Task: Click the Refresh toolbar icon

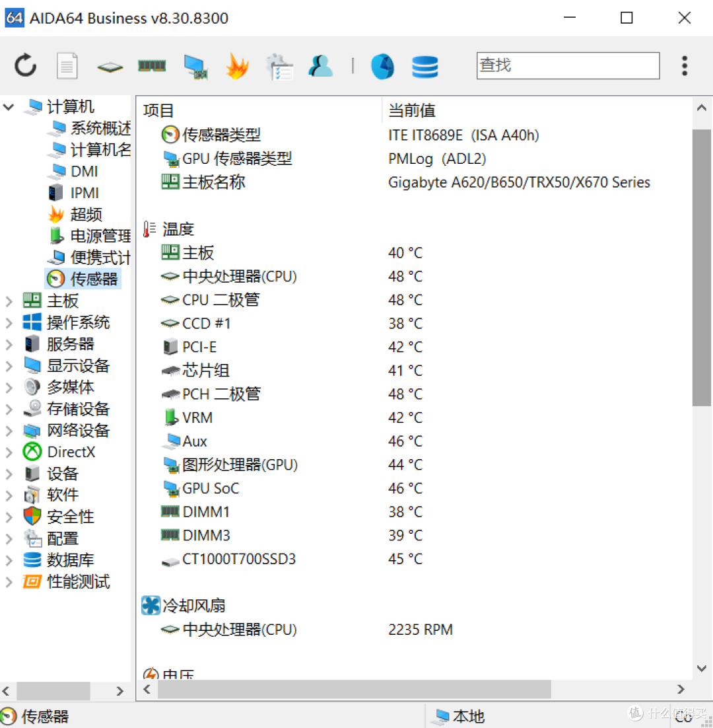Action: (25, 65)
